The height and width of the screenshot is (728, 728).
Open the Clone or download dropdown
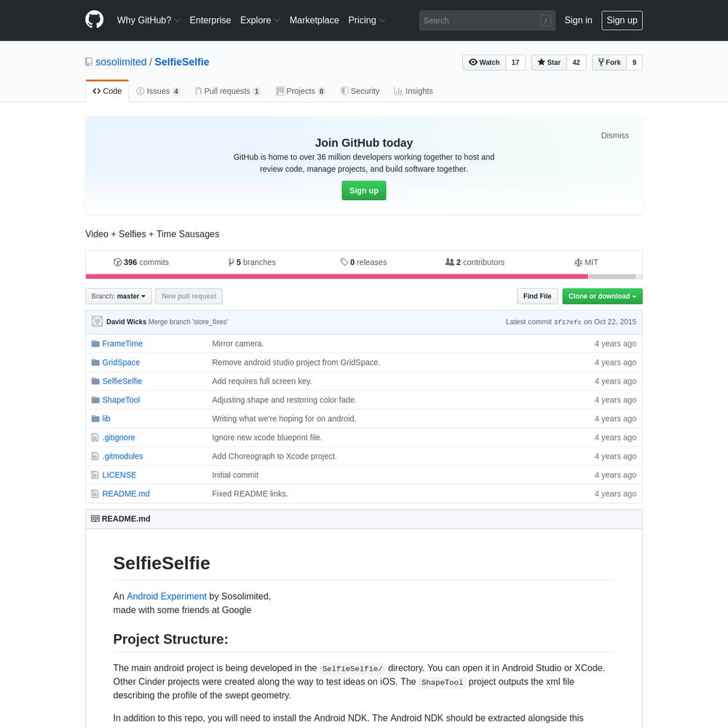click(x=602, y=296)
